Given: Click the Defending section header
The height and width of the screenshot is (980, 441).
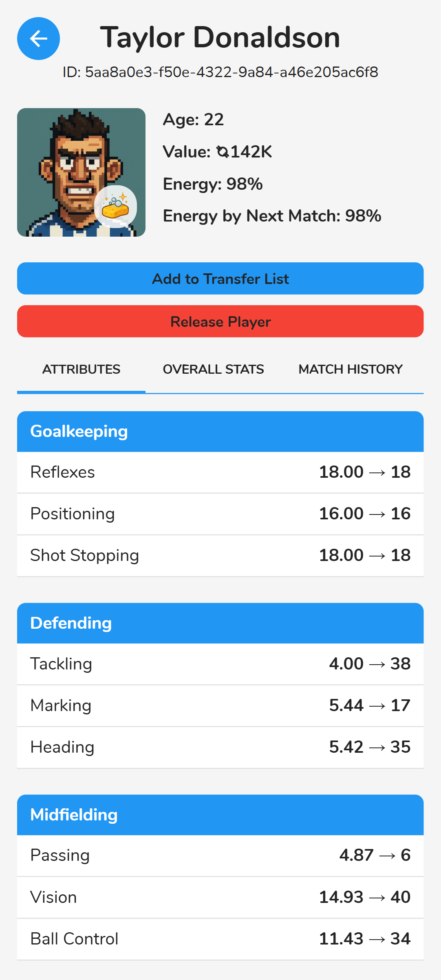Looking at the screenshot, I should [220, 623].
